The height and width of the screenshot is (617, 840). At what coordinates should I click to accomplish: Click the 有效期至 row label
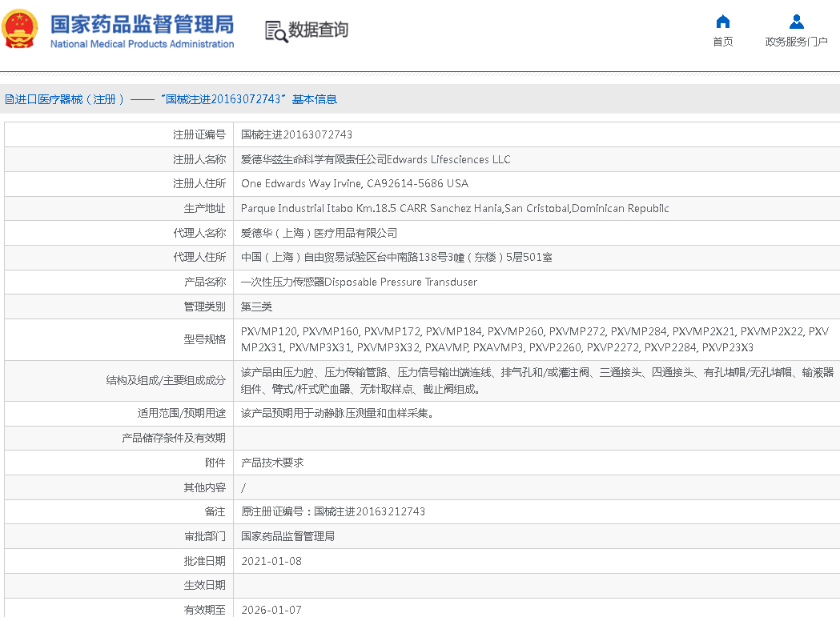[x=205, y=610]
